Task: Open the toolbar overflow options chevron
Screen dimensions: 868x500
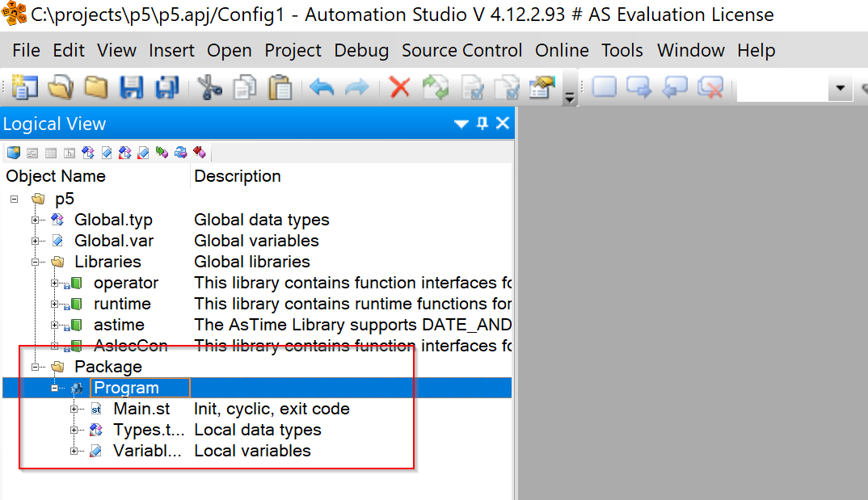Action: point(569,98)
